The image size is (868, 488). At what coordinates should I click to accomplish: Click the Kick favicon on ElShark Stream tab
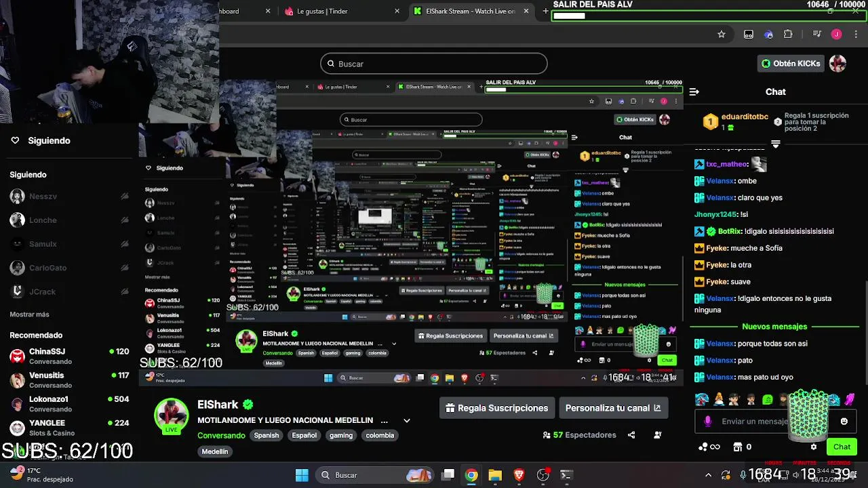pyautogui.click(x=418, y=11)
